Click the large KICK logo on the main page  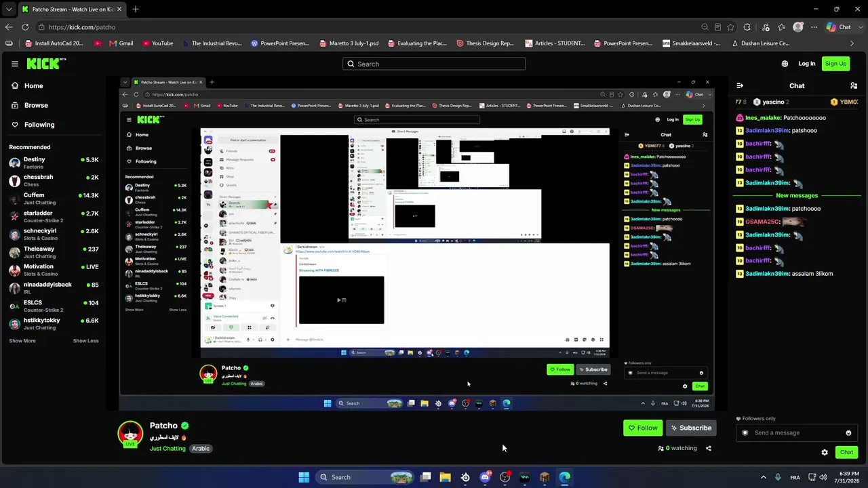pos(45,64)
